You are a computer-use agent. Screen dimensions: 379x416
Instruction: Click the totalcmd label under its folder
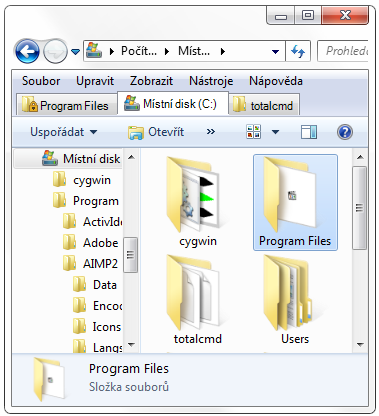tap(198, 339)
